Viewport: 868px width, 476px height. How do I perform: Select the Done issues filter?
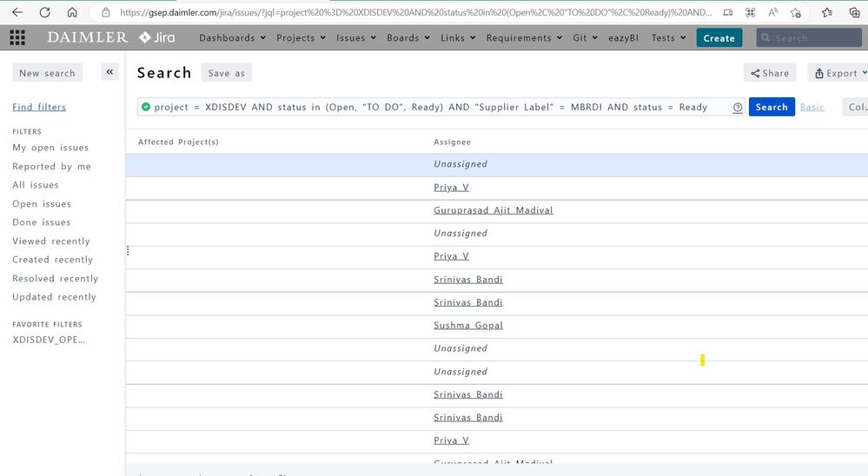pyautogui.click(x=42, y=222)
